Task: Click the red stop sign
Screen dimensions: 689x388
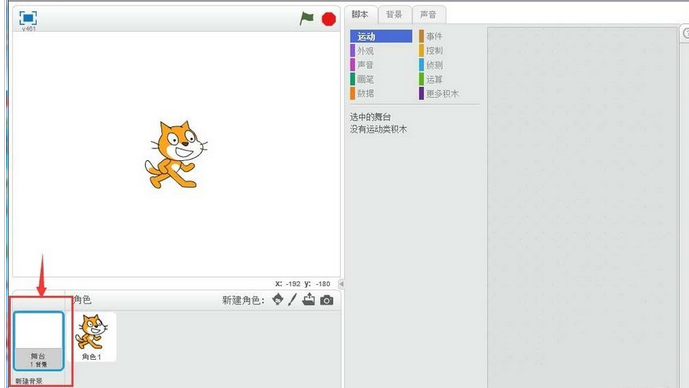Action: [329, 19]
